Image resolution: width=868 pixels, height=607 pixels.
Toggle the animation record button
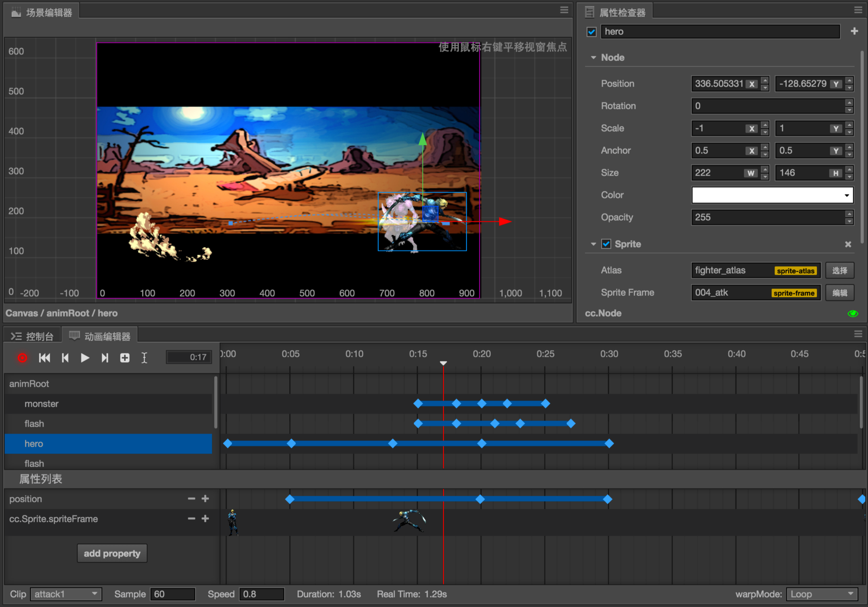22,358
